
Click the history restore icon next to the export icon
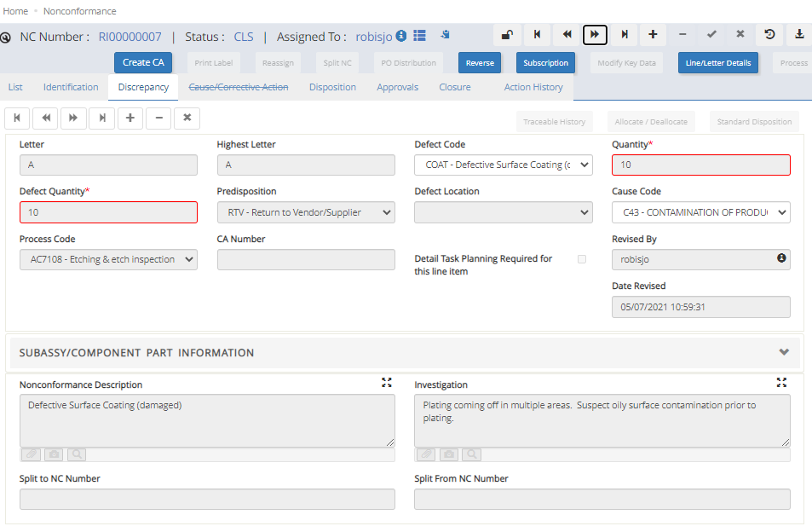768,35
